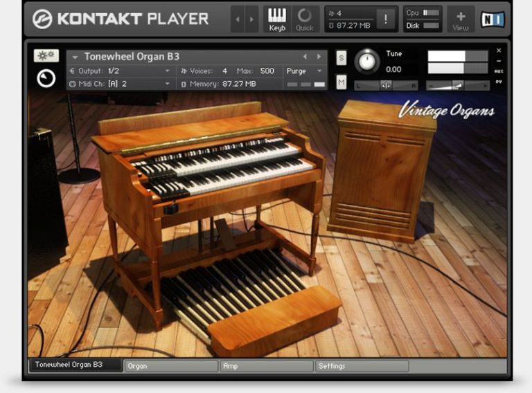Screen dimensions: 532x393
Task: Click the Kontakt logo in the header
Action: point(42,19)
